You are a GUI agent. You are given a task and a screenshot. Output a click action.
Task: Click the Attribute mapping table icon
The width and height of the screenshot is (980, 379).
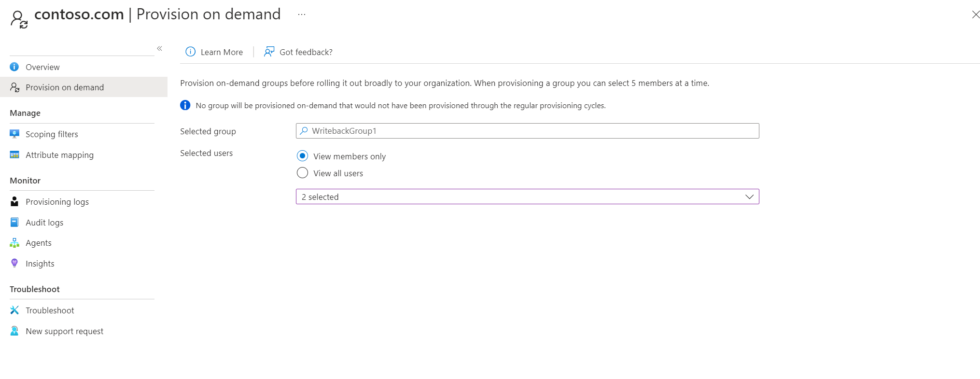point(14,154)
